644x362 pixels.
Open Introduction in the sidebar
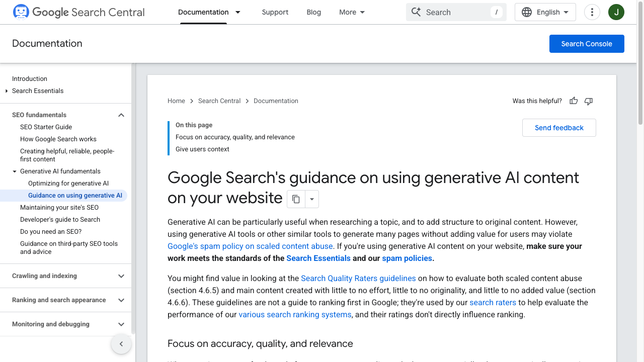[x=30, y=79]
